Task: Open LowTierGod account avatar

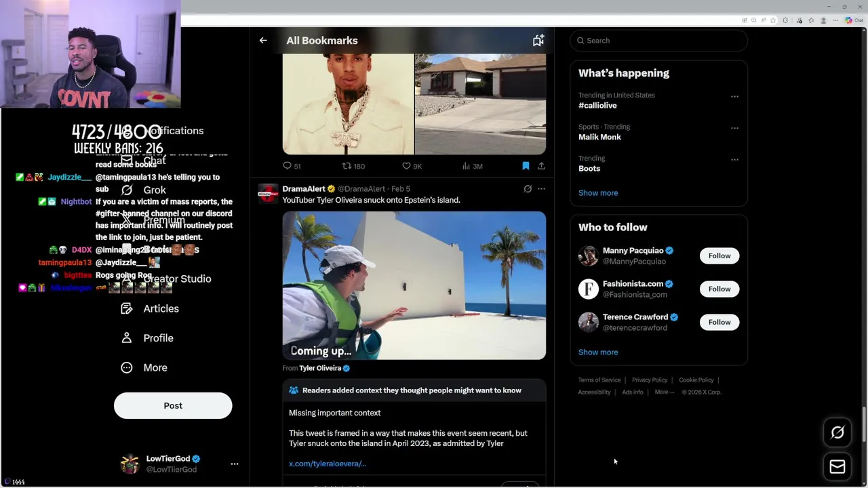Action: (x=130, y=464)
